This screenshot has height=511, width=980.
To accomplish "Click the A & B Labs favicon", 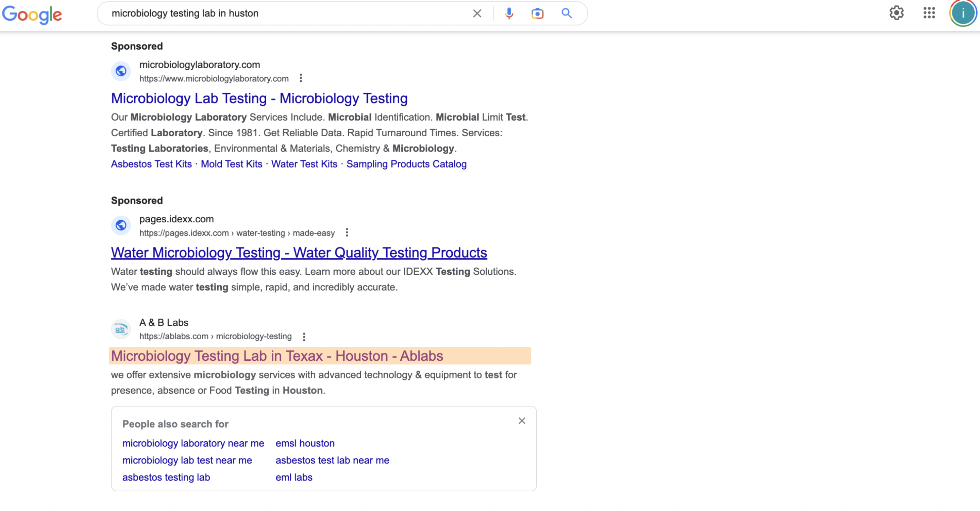I will (x=121, y=329).
